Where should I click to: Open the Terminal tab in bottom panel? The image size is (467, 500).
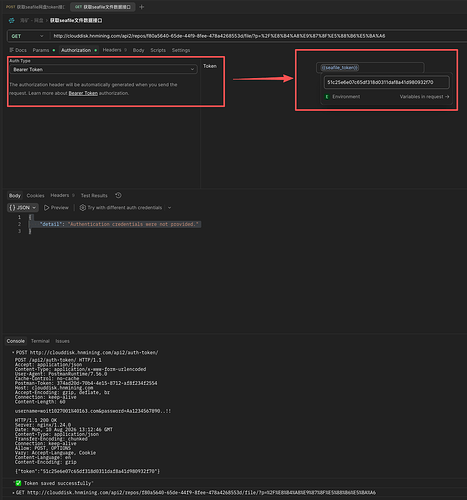(x=40, y=341)
